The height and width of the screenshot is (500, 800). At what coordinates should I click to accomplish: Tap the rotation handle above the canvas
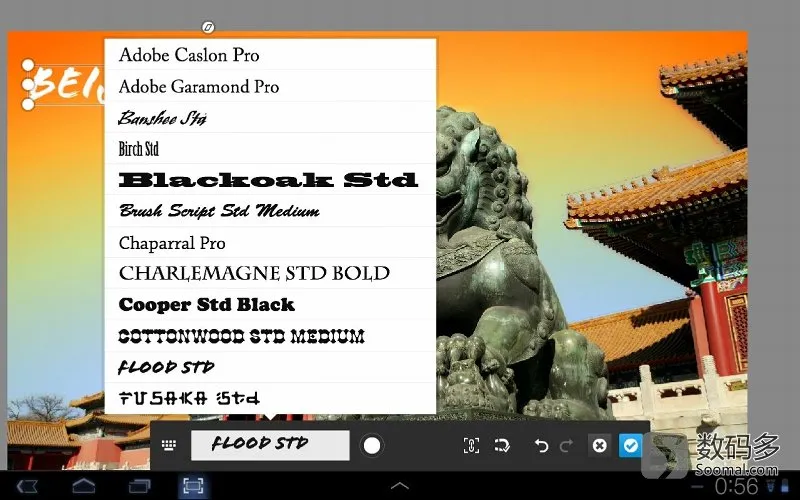click(x=208, y=27)
